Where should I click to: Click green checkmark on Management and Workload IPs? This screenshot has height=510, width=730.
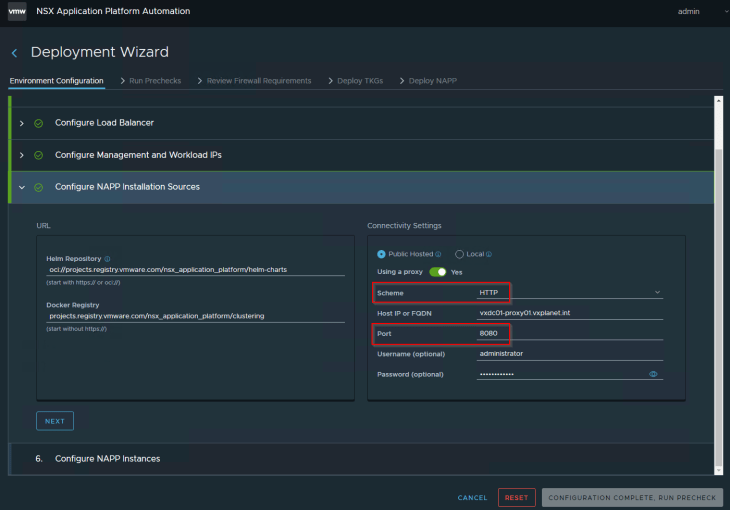click(x=38, y=155)
